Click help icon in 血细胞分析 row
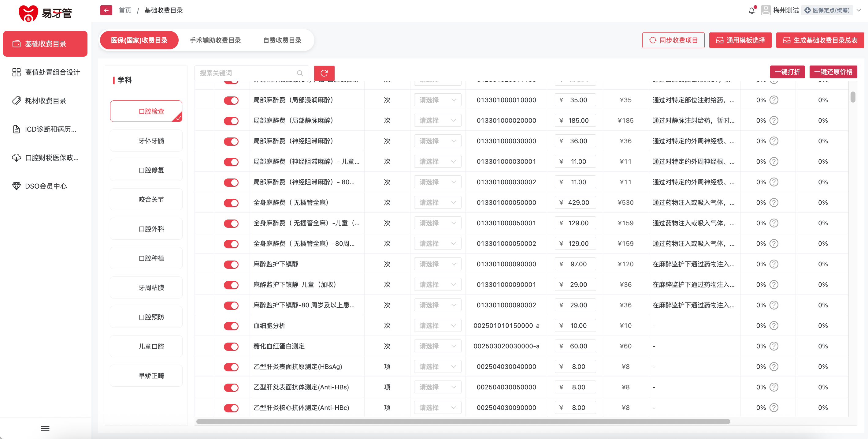 [x=774, y=326]
